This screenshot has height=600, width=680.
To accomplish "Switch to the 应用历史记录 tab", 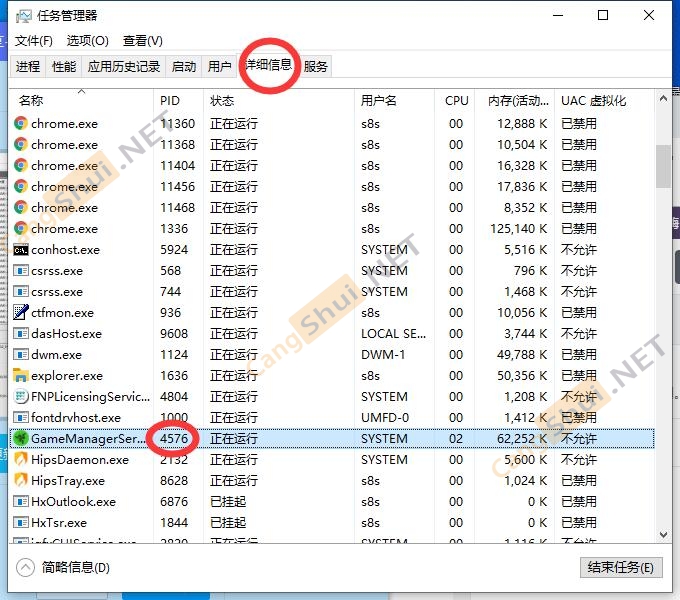I will pyautogui.click(x=124, y=66).
